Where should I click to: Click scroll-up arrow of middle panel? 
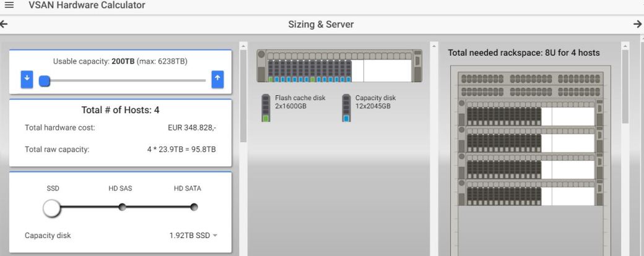click(x=434, y=46)
